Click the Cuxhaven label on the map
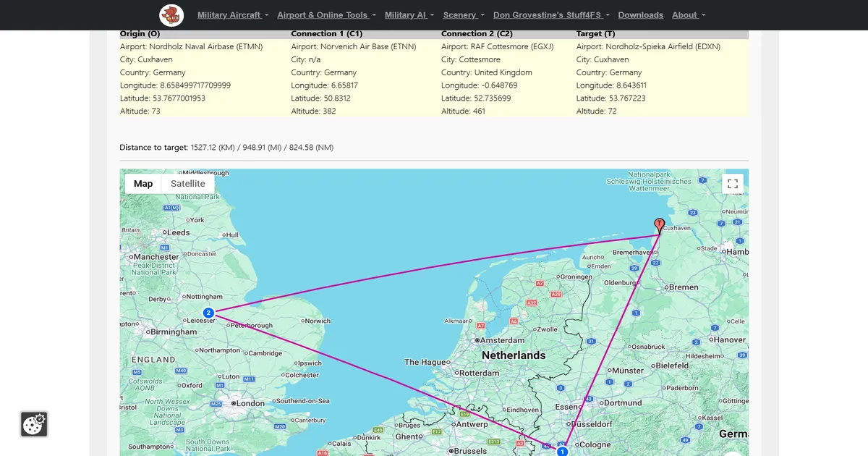Viewport: 868px width, 456px height. coord(677,228)
